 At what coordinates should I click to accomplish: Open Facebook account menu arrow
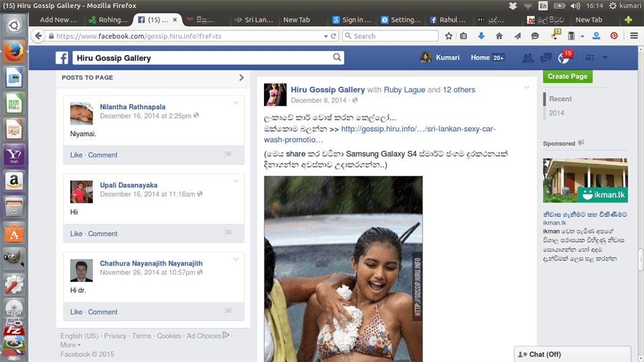pos(605,58)
